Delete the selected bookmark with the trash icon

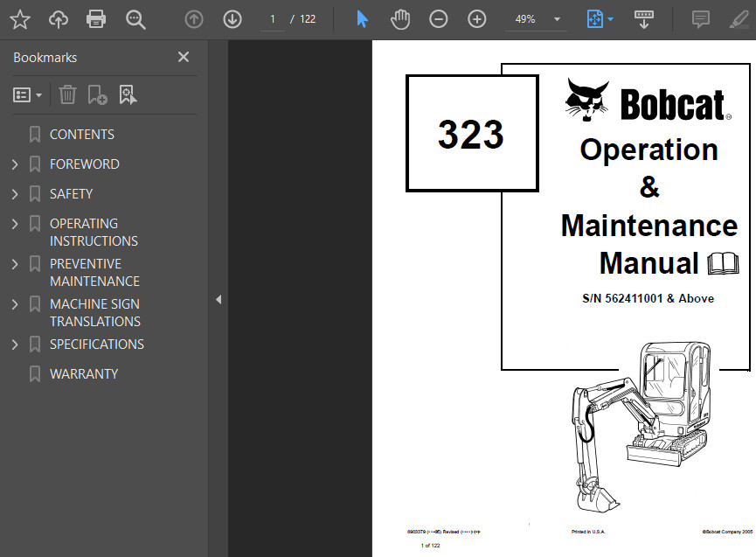click(67, 94)
